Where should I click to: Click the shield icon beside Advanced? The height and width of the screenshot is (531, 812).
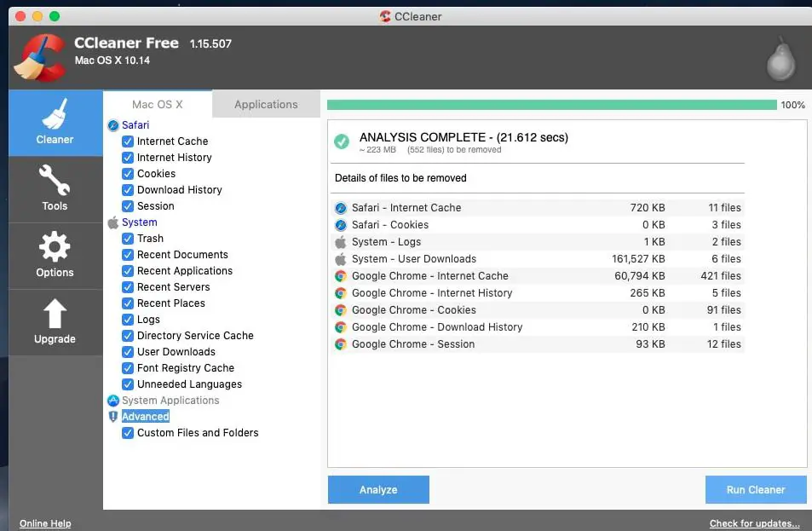(x=112, y=417)
